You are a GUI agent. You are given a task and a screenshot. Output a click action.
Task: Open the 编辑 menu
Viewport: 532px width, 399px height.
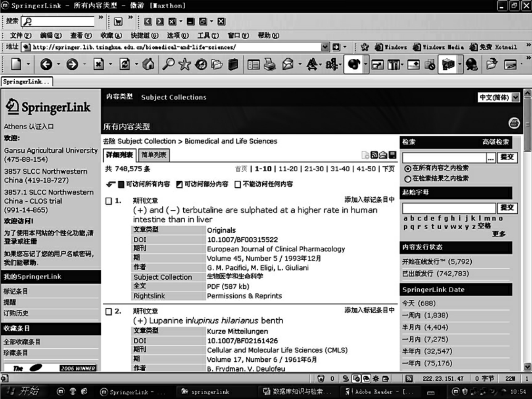click(51, 36)
